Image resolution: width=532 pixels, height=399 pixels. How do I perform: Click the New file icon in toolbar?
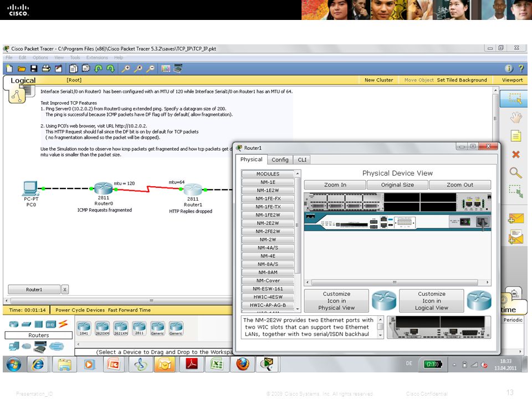(9, 69)
